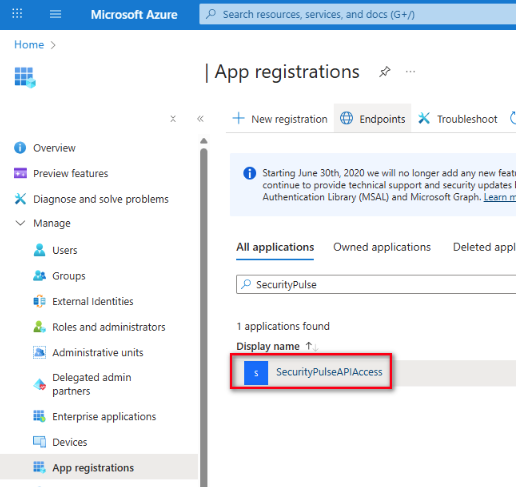Click the Endpoints globe icon
The height and width of the screenshot is (487, 516).
point(346,118)
